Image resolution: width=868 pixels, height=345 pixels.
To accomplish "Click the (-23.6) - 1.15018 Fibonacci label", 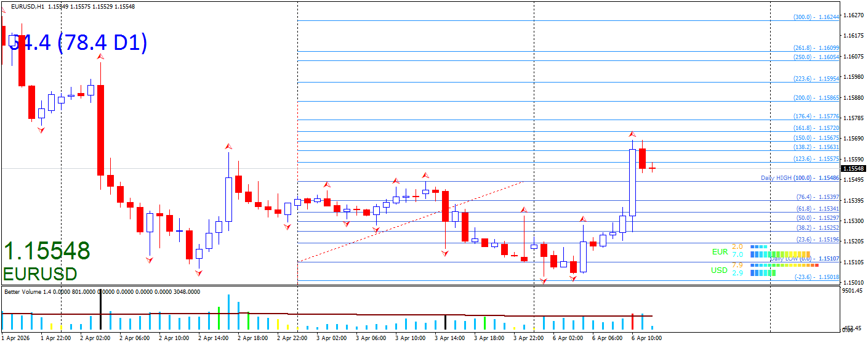I will (x=817, y=277).
